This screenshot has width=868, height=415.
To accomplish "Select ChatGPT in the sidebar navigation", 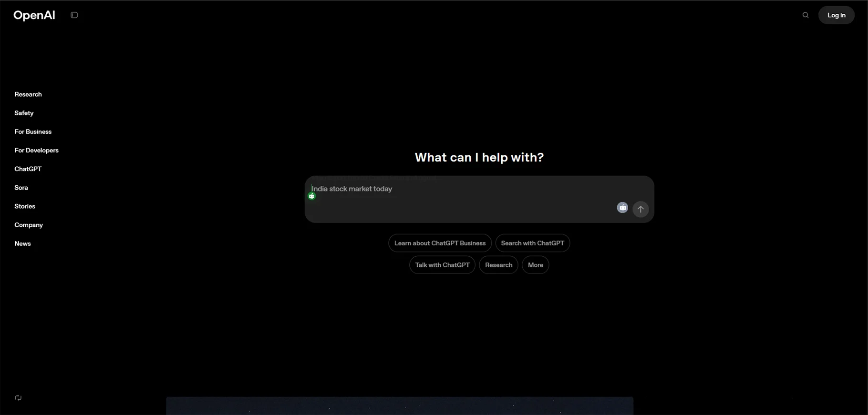I will pos(28,169).
